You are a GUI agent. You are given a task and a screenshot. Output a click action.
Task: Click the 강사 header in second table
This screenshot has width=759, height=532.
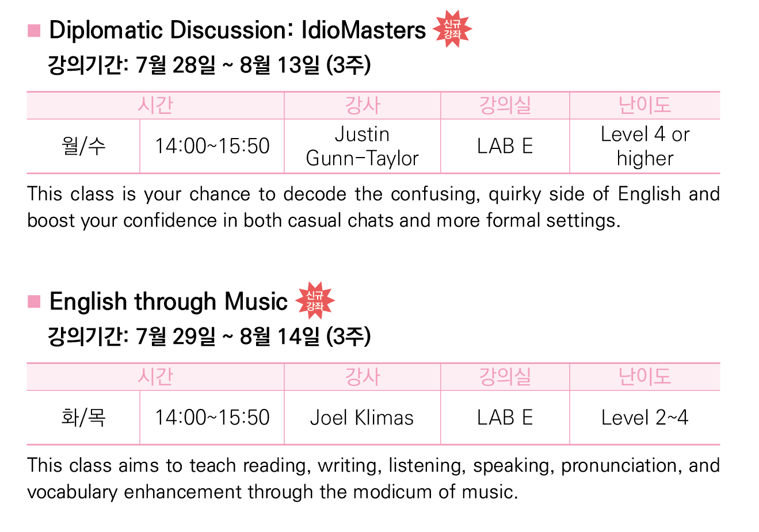coord(363,377)
